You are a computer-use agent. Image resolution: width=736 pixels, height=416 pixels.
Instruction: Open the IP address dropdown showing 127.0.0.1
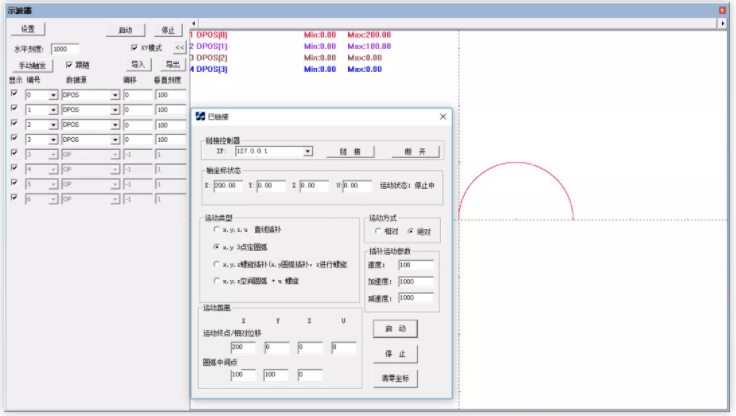point(307,151)
